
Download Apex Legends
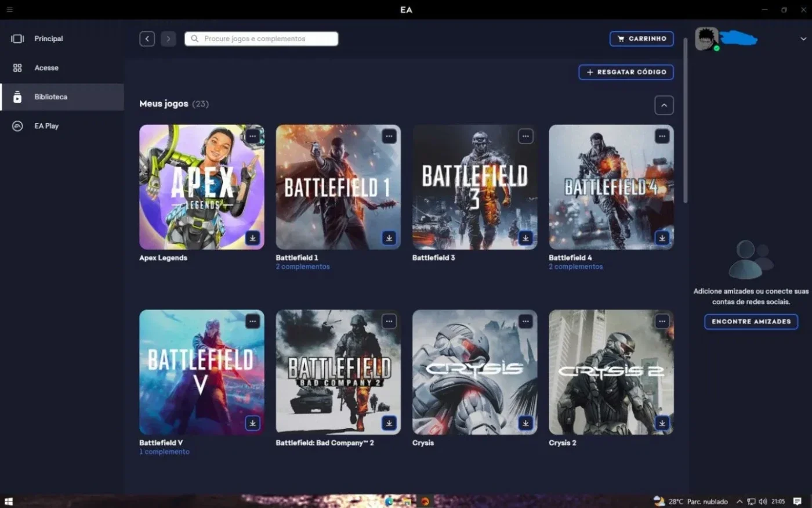coord(252,238)
